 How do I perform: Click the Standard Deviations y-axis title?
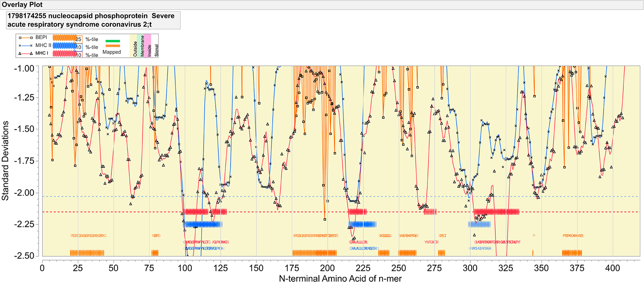point(5,161)
